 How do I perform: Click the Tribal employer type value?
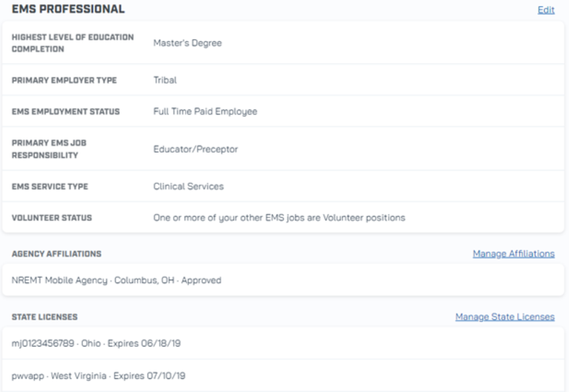coord(165,80)
